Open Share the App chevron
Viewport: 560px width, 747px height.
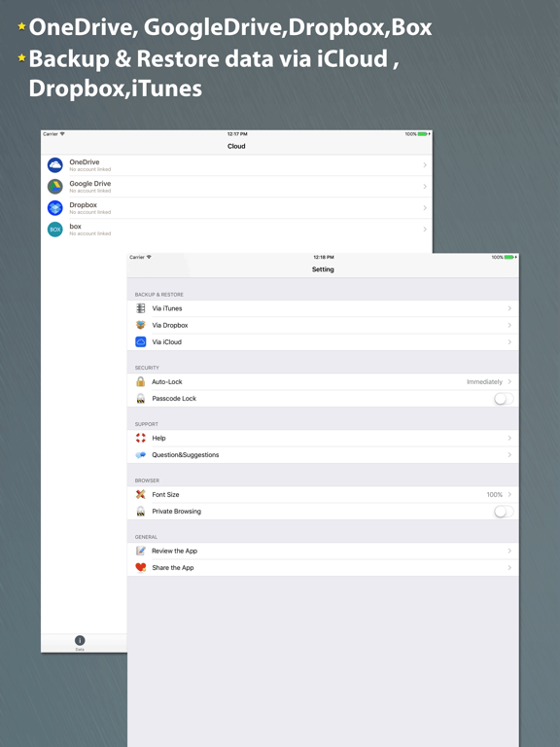[x=509, y=567]
